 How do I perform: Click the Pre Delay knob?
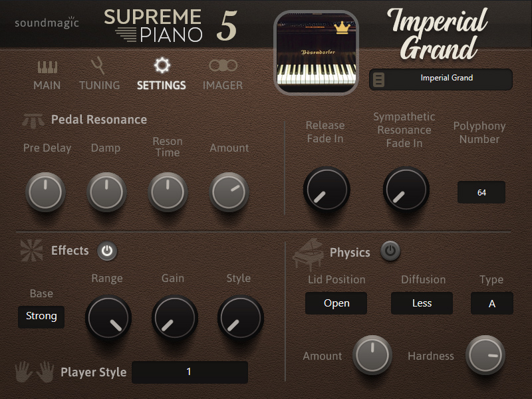[45, 192]
